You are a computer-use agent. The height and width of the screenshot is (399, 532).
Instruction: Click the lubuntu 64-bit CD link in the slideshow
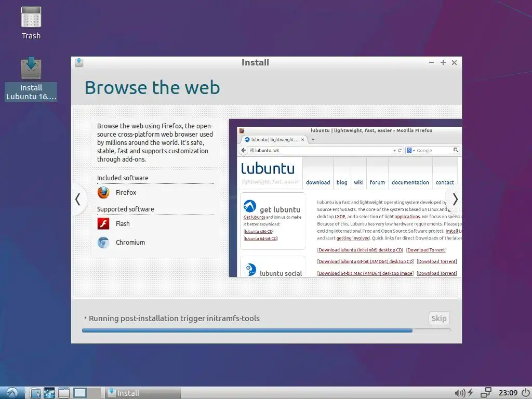click(x=261, y=238)
